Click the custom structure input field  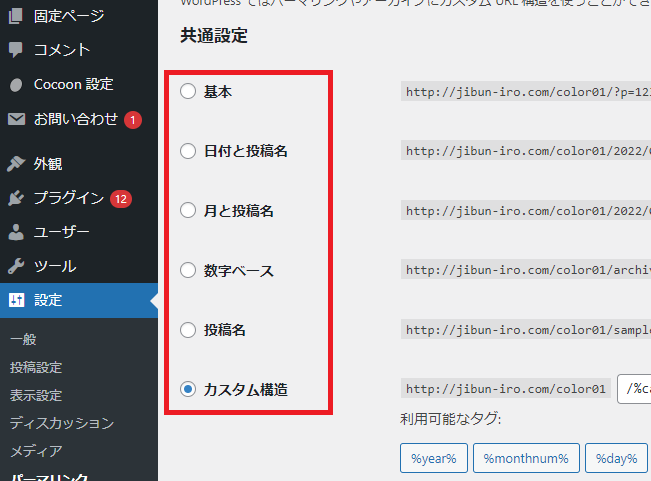coord(634,389)
